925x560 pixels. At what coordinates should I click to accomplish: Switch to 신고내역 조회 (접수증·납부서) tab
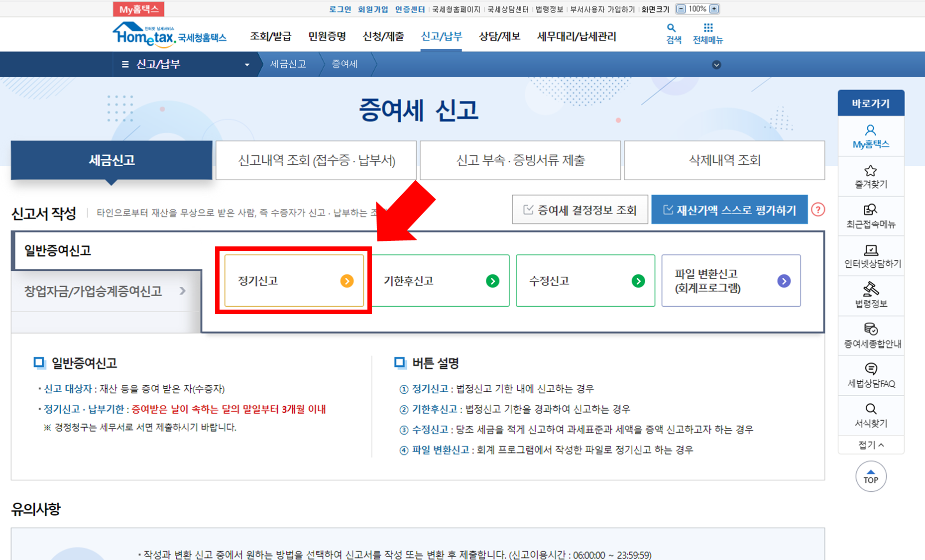click(316, 160)
